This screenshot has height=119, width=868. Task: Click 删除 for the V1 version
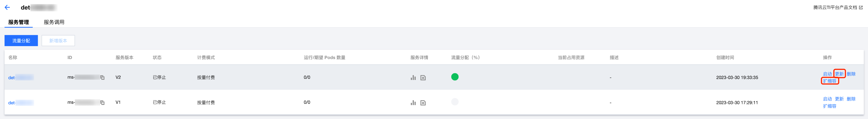(851, 99)
